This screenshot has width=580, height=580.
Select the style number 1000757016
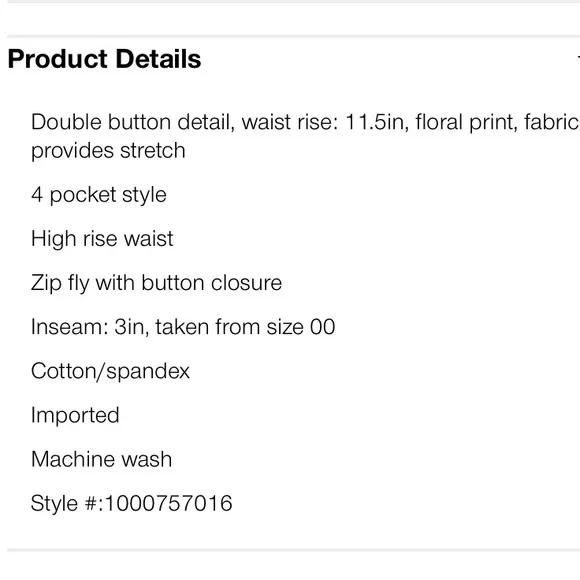(169, 503)
